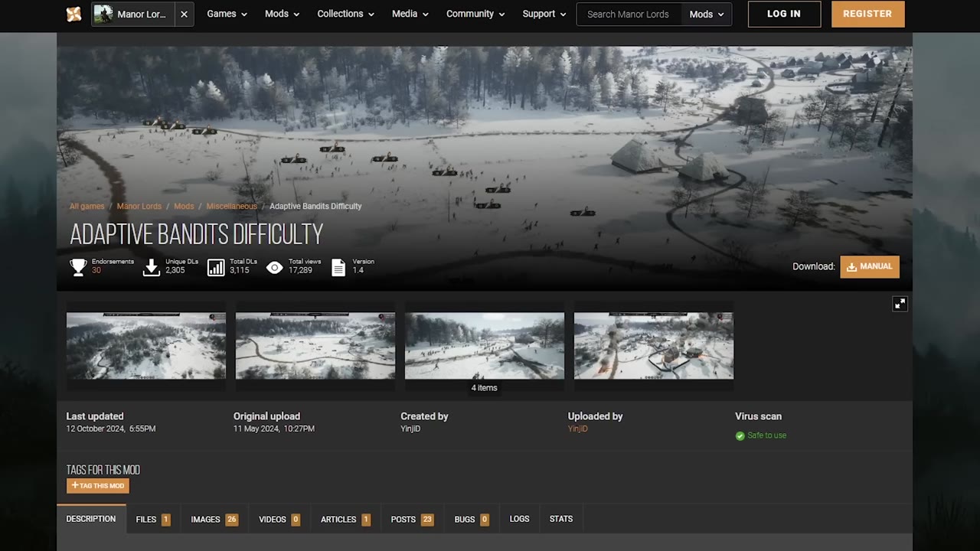This screenshot has width=980, height=551.
Task: Expand the Support menu
Action: pos(544,14)
